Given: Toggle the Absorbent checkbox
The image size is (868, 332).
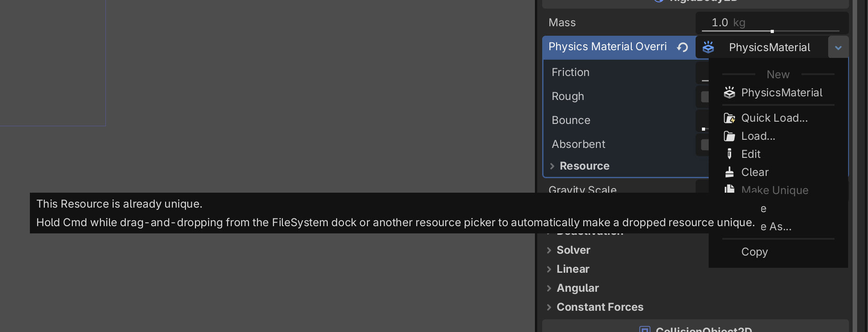Looking at the screenshot, I should (x=705, y=144).
